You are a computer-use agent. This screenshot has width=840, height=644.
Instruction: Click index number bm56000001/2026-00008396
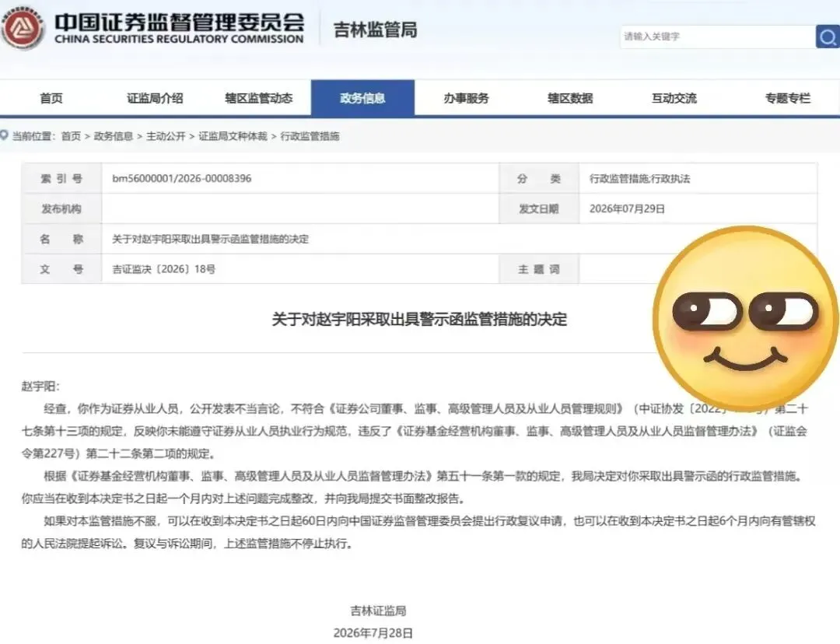pos(181,178)
